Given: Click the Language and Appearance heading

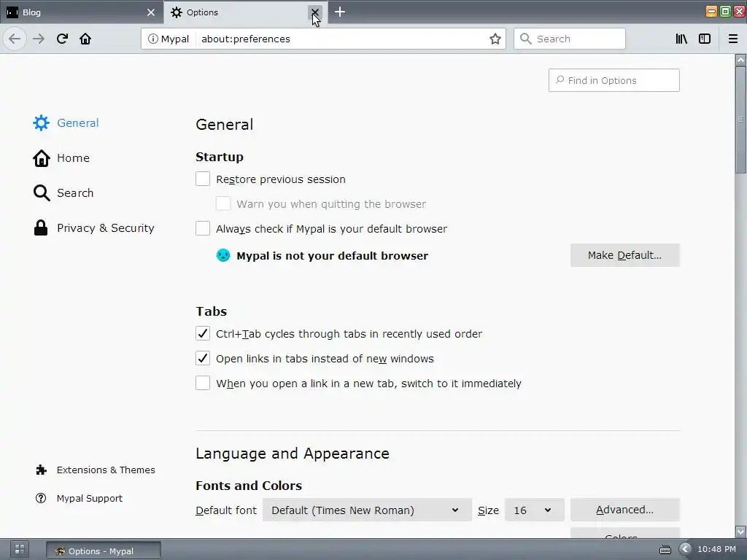Looking at the screenshot, I should 293,454.
